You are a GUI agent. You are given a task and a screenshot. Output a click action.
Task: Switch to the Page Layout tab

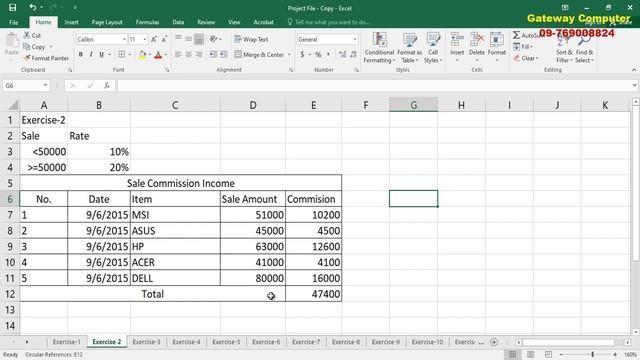[107, 22]
